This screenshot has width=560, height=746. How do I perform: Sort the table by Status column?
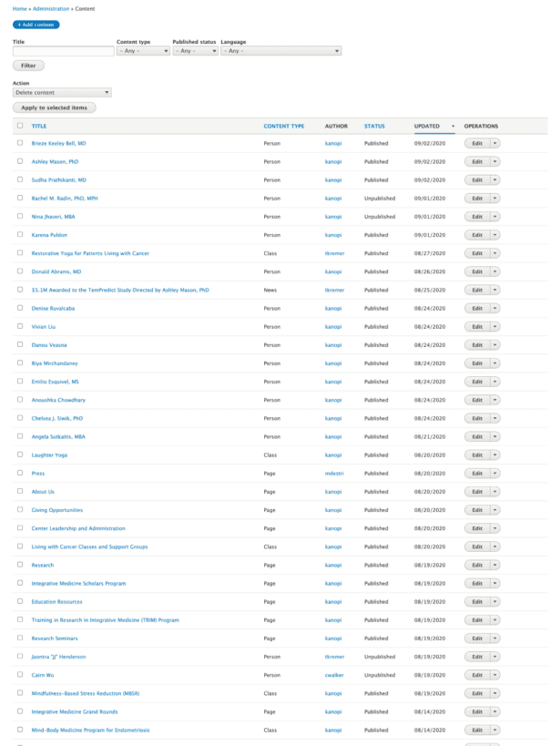tap(374, 126)
